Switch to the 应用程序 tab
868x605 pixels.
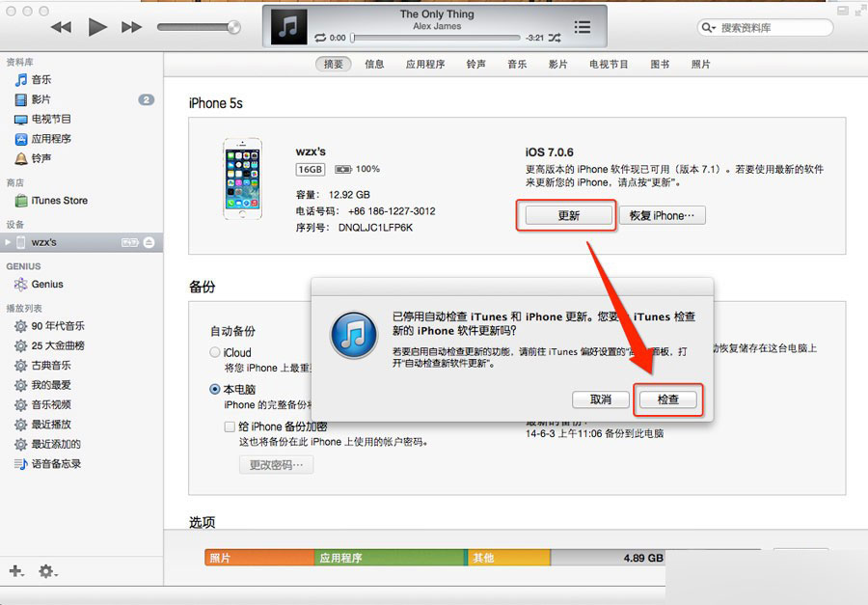[x=425, y=65]
